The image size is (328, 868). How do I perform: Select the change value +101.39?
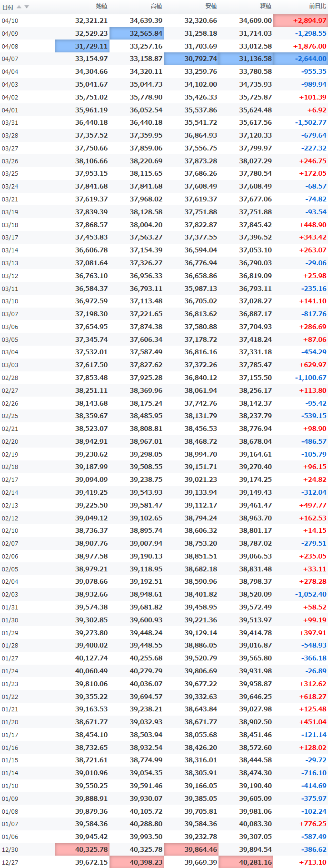click(x=313, y=97)
